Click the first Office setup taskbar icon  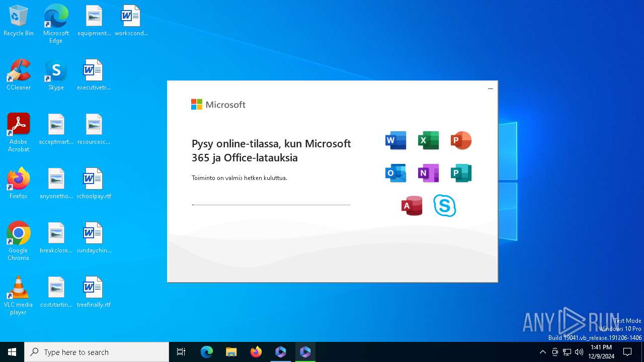(281, 352)
